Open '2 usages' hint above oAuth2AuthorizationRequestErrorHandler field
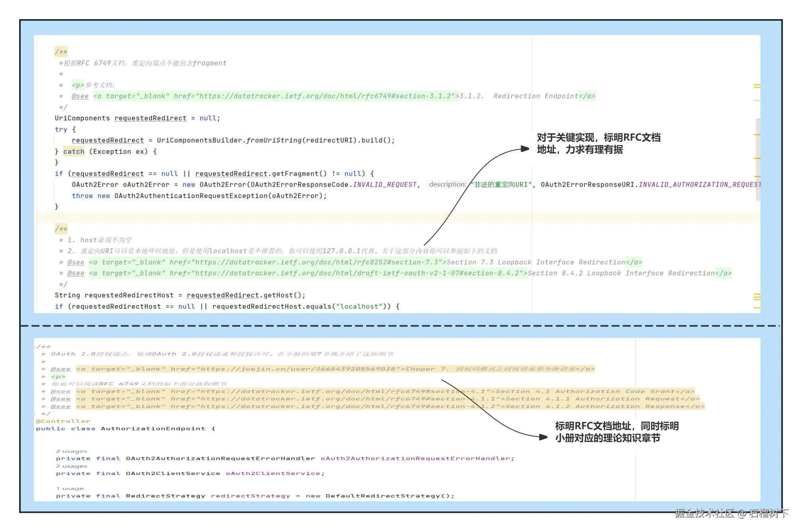Screen dimensions: 802x532 [71, 451]
